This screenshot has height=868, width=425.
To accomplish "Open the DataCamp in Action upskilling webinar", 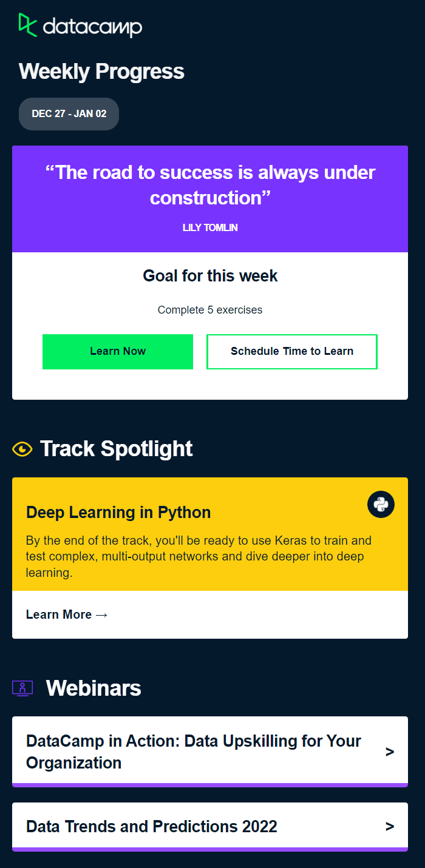I will tap(192, 751).
